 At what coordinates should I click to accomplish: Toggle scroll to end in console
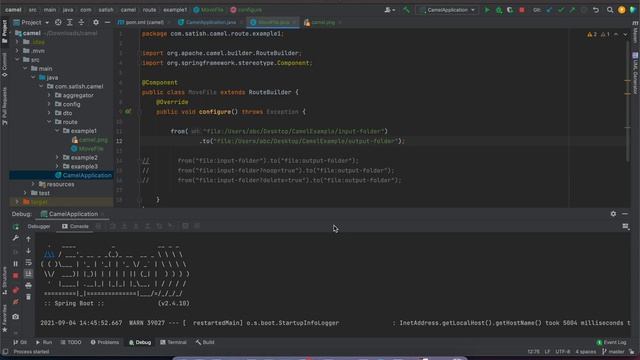tap(28, 274)
